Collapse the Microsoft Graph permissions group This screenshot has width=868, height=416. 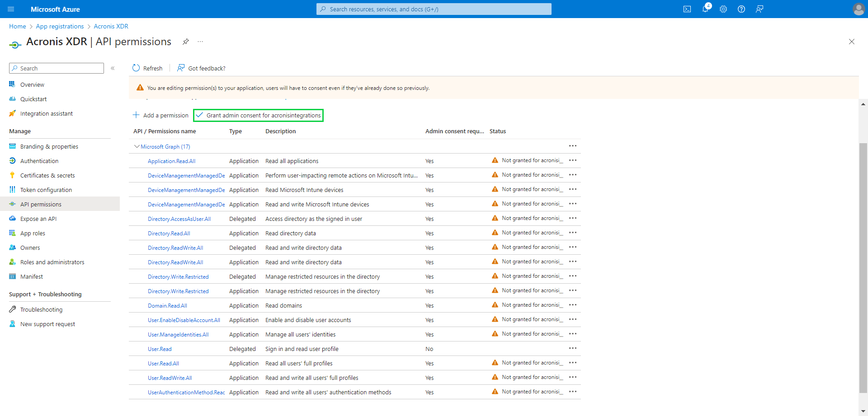click(137, 146)
